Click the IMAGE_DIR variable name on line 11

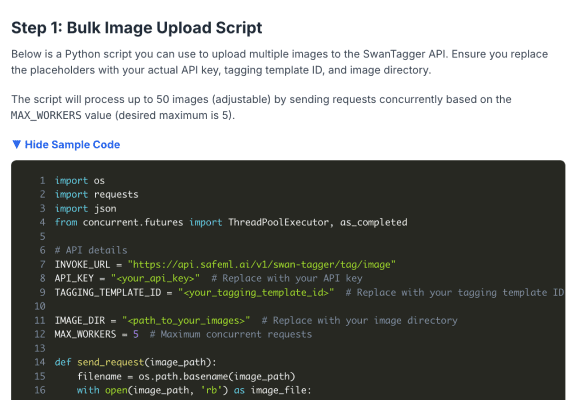pos(80,320)
